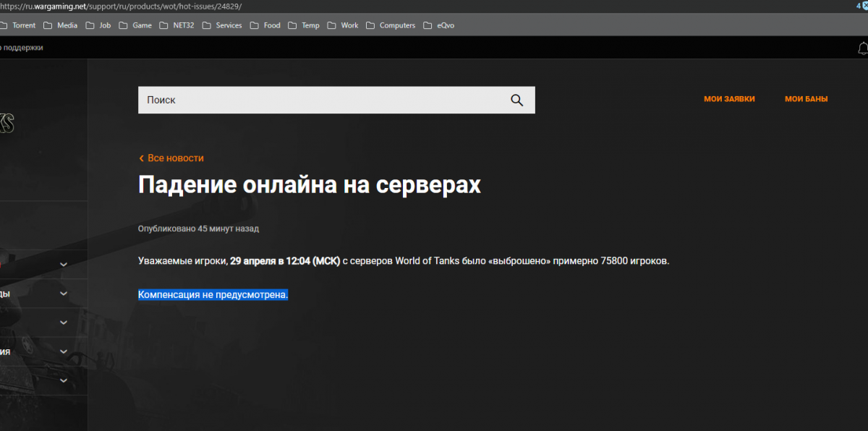The width and height of the screenshot is (868, 431).
Task: Click the number 75800 in the announcement
Action: point(614,261)
